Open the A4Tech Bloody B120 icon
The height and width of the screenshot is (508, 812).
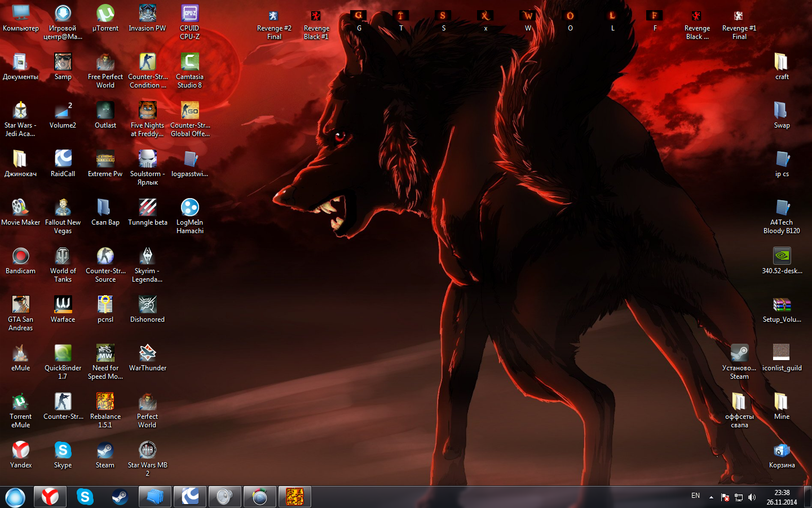(x=782, y=217)
